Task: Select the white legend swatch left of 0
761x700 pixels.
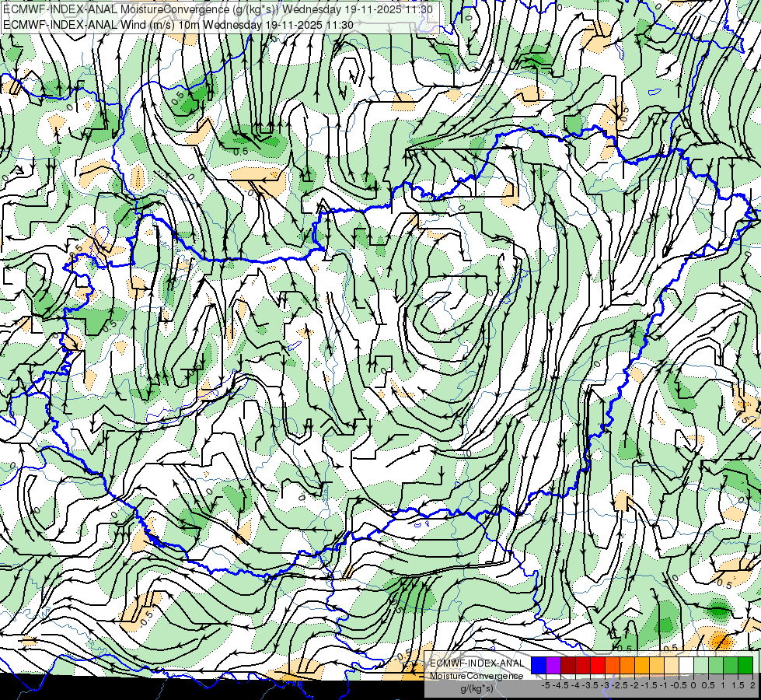Action: coord(686,665)
